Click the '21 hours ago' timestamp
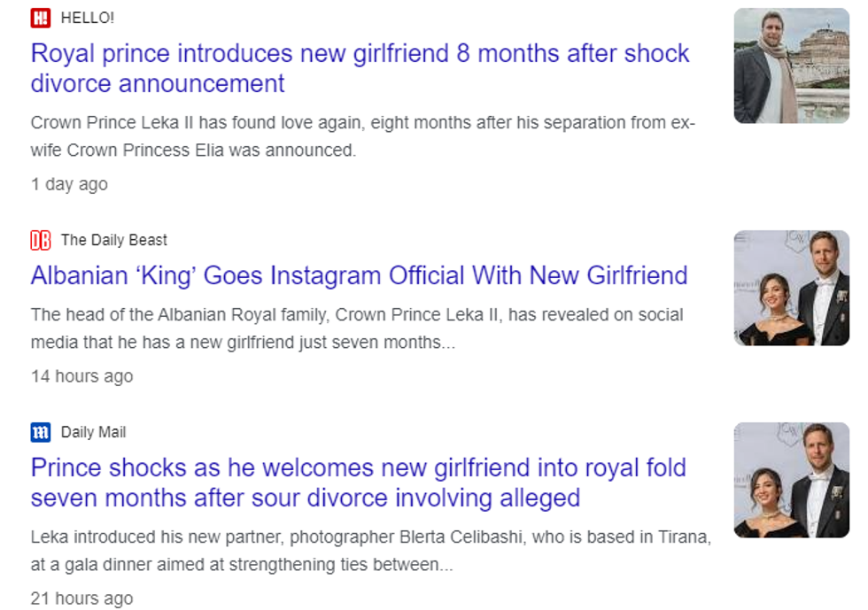Image resolution: width=868 pixels, height=610 pixels. (x=81, y=598)
